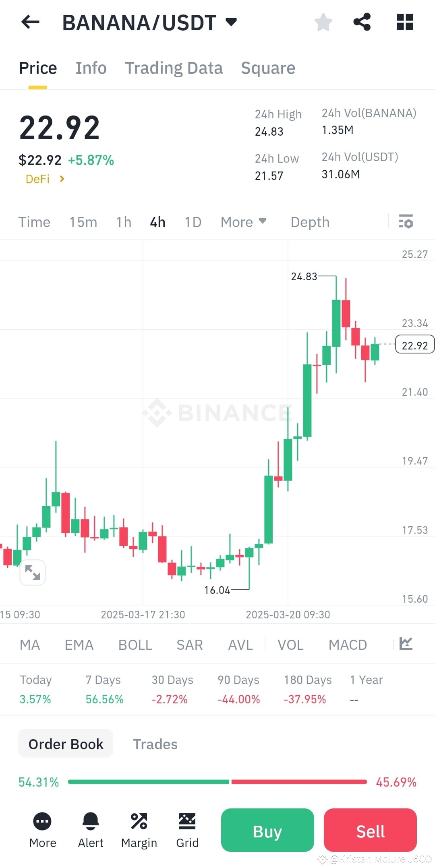Open the indicators chart icon beside MACD

[406, 643]
